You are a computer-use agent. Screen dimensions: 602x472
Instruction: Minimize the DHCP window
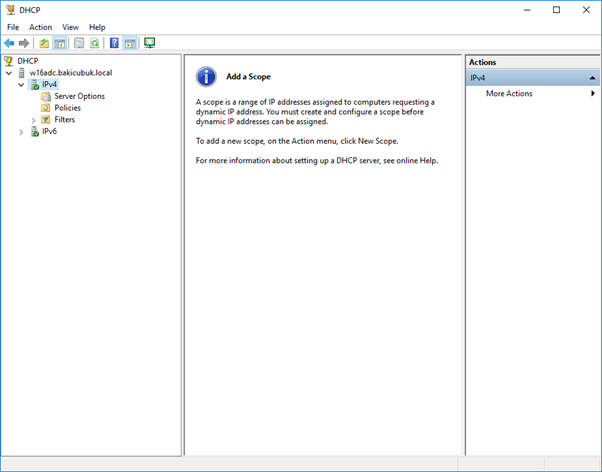pyautogui.click(x=527, y=10)
